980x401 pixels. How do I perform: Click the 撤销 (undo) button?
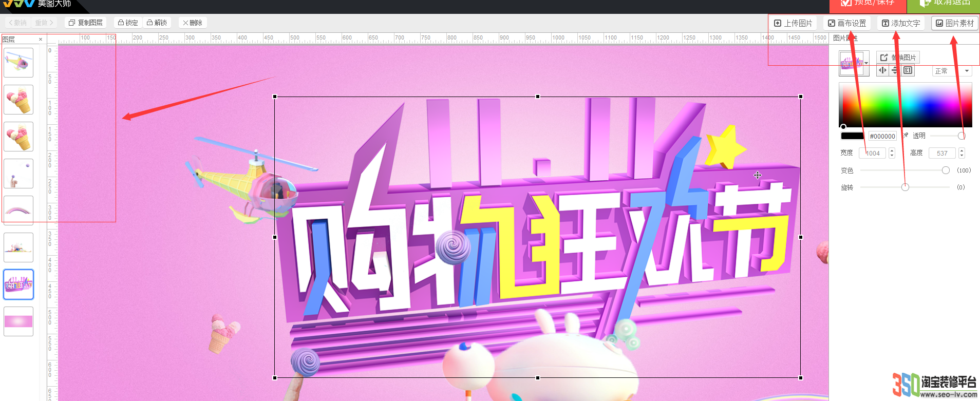point(18,23)
